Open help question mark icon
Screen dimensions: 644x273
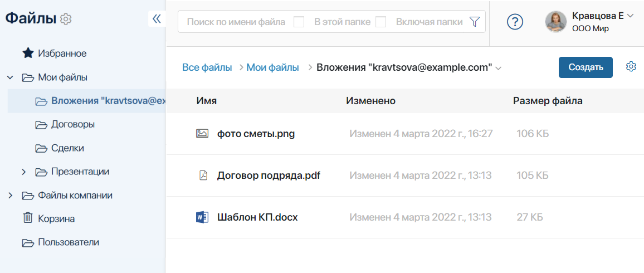coord(515,22)
